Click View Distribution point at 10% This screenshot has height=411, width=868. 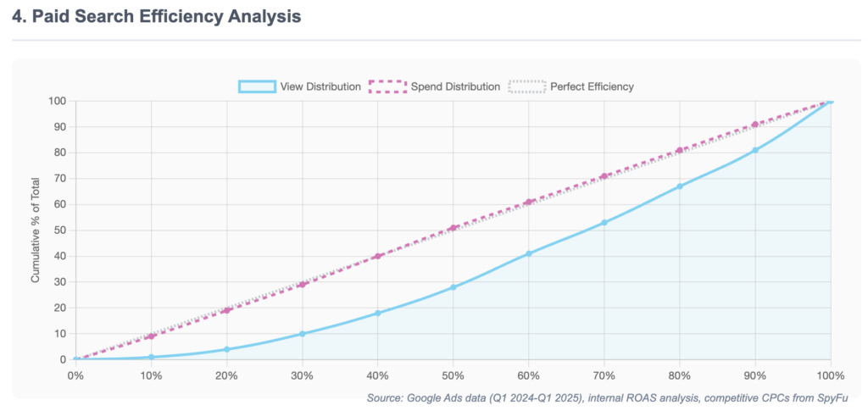pyautogui.click(x=151, y=357)
